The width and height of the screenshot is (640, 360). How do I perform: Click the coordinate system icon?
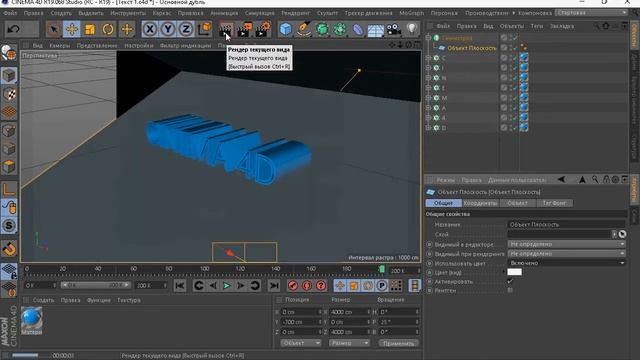(x=204, y=29)
